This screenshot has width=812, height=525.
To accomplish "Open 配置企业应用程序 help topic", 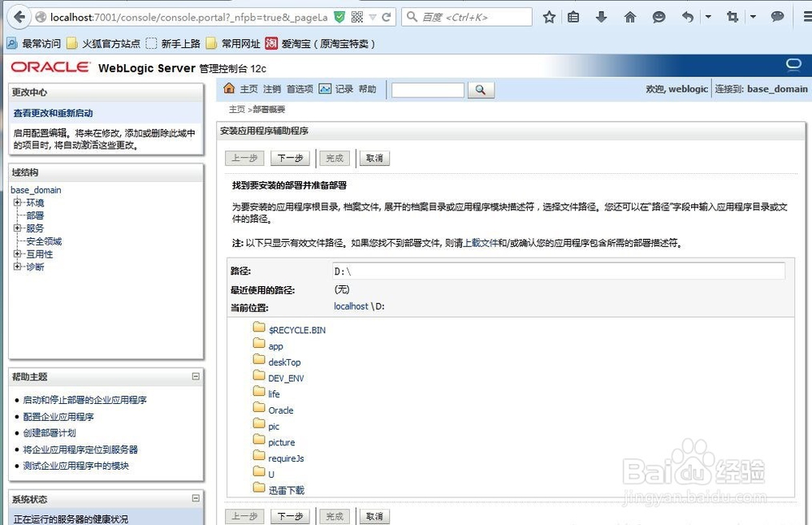I will click(58, 417).
